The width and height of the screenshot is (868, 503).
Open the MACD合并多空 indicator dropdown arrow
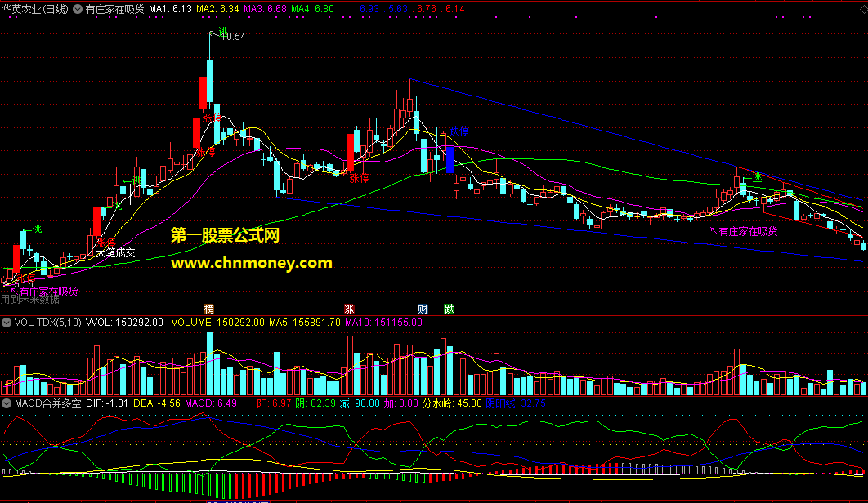(x=6, y=403)
